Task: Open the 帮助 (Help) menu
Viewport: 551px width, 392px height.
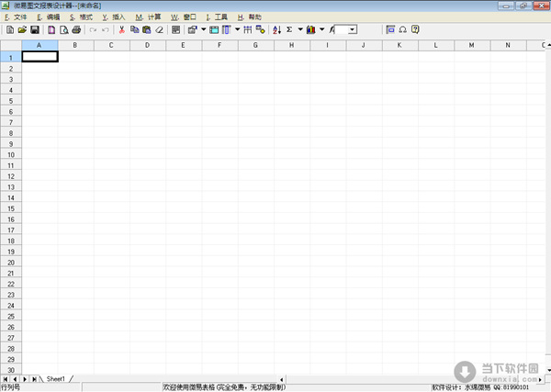Action: [x=250, y=17]
